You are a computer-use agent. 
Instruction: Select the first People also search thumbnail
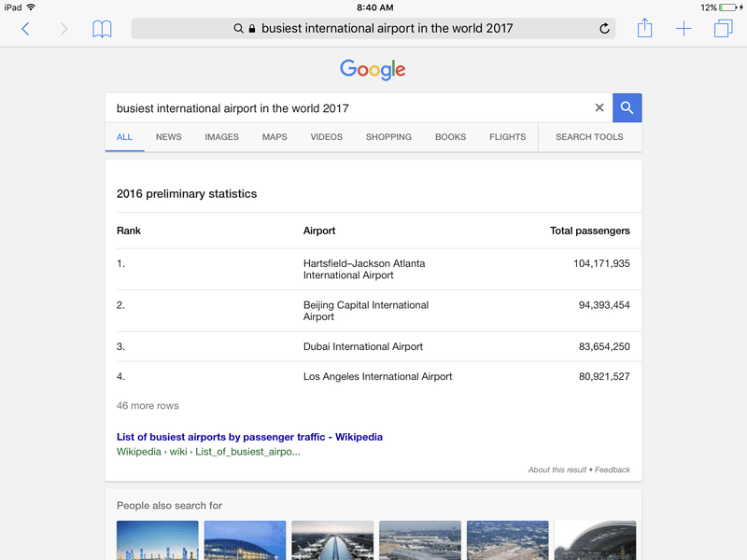click(x=157, y=540)
